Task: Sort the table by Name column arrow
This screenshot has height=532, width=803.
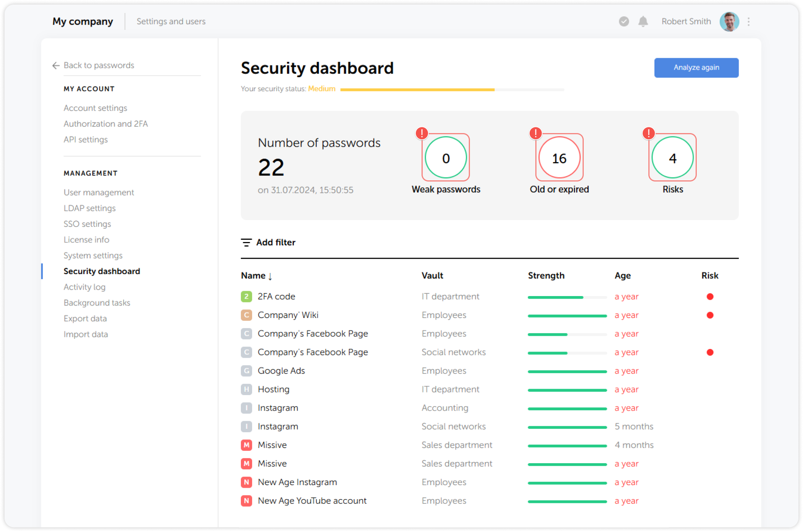Action: point(270,276)
